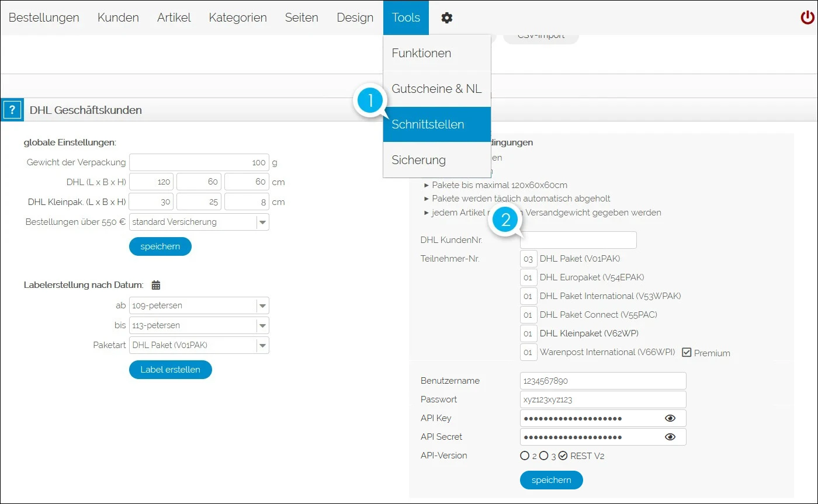
Task: Open the calendar icon for Labelerstellung
Action: pos(156,285)
